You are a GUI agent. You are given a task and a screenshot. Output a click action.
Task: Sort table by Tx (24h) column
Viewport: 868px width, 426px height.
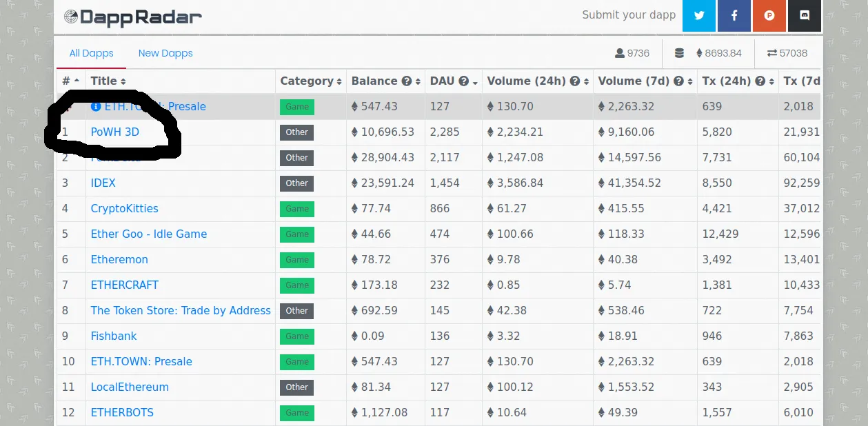click(x=738, y=81)
